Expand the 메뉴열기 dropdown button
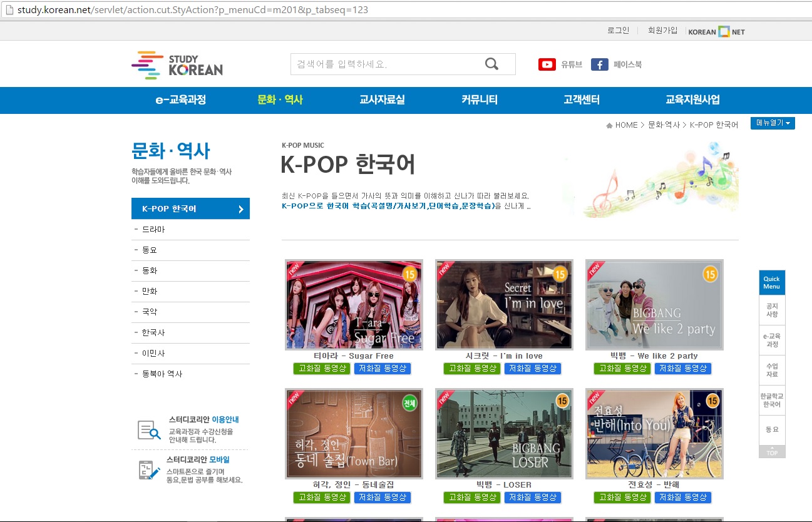The width and height of the screenshot is (812, 522). point(773,123)
